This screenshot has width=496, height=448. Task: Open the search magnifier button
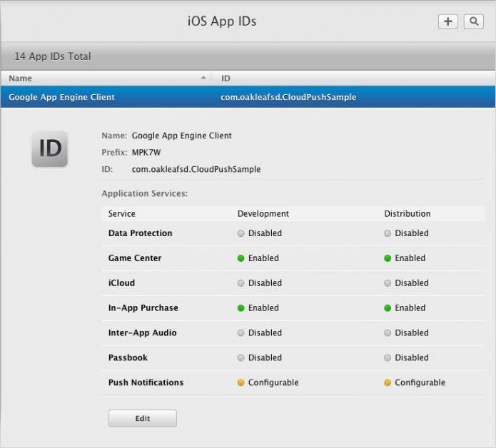coord(474,21)
